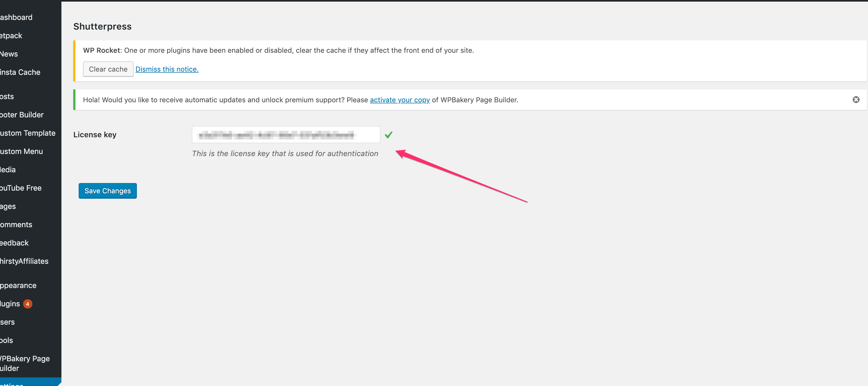Open the Comments menu item
868x386 pixels.
click(x=16, y=224)
